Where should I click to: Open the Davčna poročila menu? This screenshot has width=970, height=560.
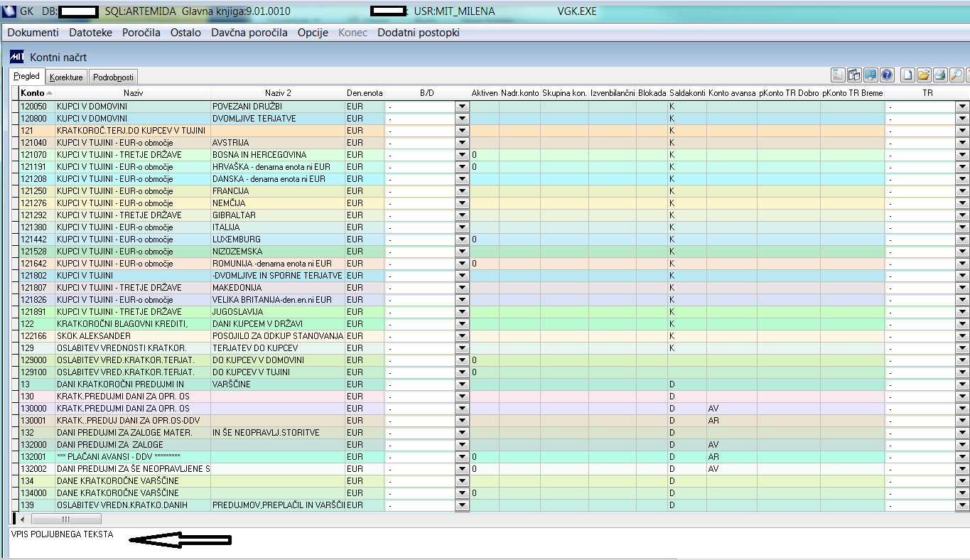[249, 33]
